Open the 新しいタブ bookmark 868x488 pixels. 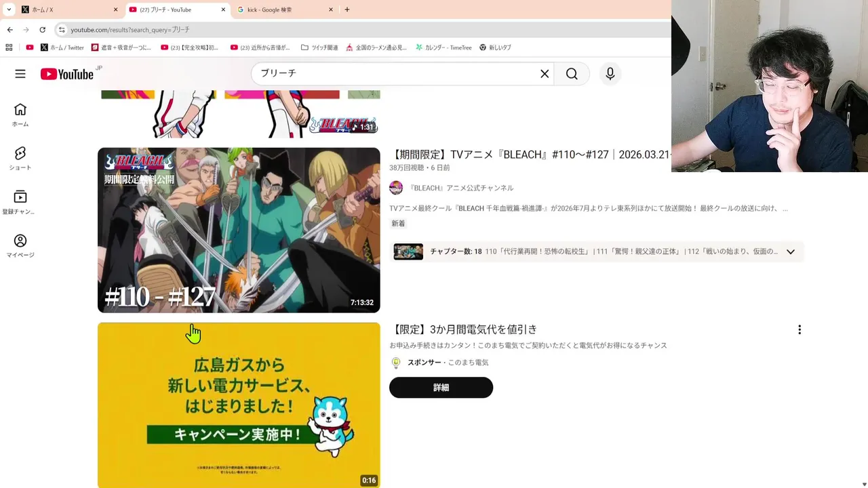[495, 47]
